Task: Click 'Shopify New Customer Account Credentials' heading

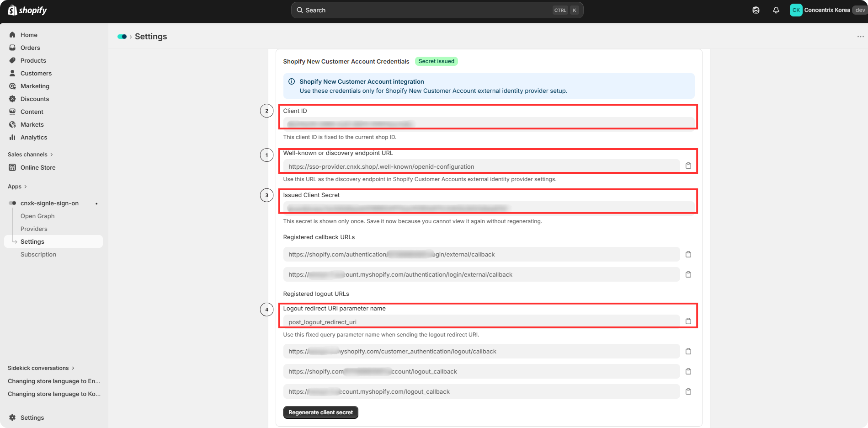Action: (x=346, y=61)
